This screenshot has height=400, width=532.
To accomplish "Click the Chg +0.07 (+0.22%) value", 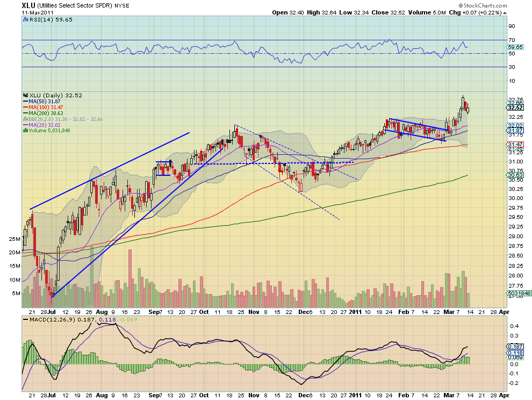I will click(x=475, y=12).
